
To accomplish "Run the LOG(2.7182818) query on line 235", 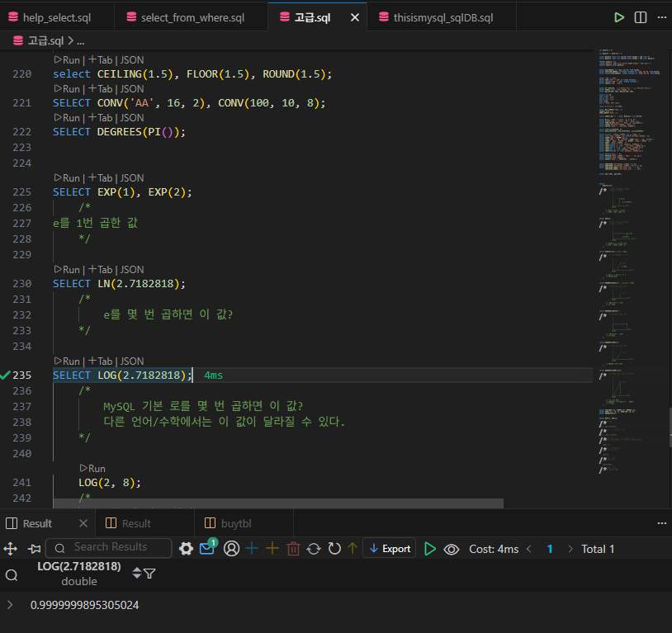I will click(68, 361).
